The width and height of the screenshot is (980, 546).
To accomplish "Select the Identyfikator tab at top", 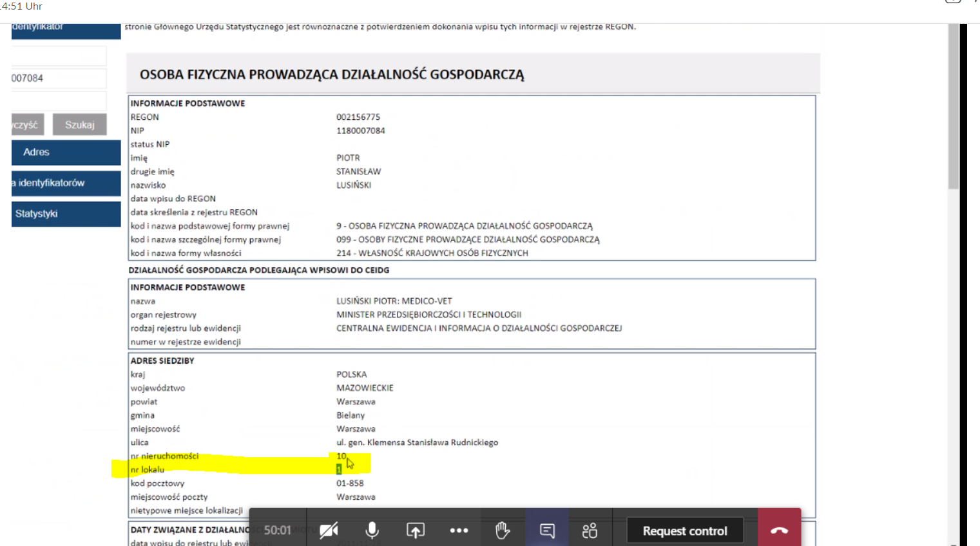I will [x=66, y=30].
